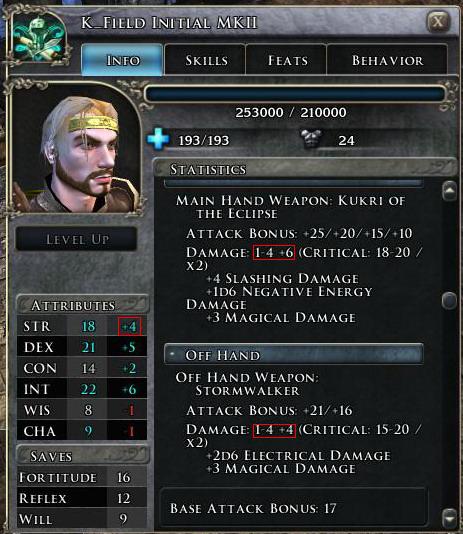
Task: Select the Info tab
Action: pos(123,60)
